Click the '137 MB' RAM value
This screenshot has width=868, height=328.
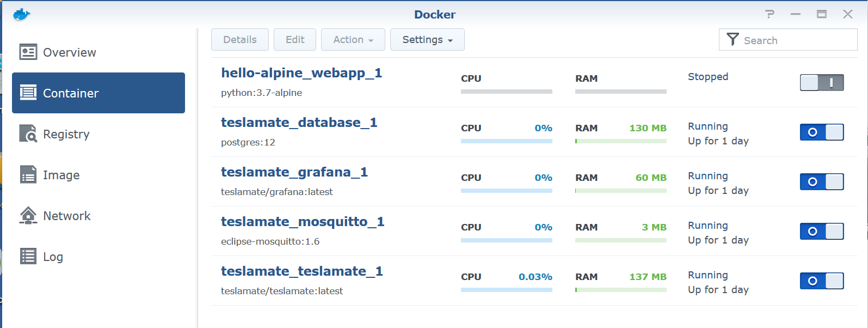point(648,277)
